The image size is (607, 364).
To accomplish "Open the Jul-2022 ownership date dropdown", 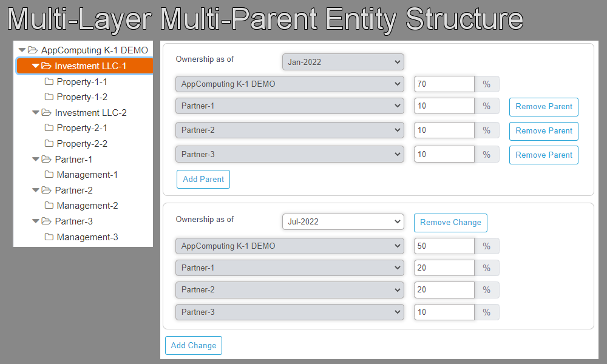I will [343, 222].
